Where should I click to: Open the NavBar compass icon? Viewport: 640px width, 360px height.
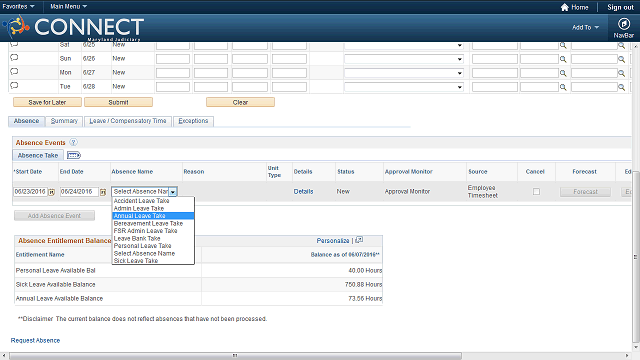click(x=623, y=24)
